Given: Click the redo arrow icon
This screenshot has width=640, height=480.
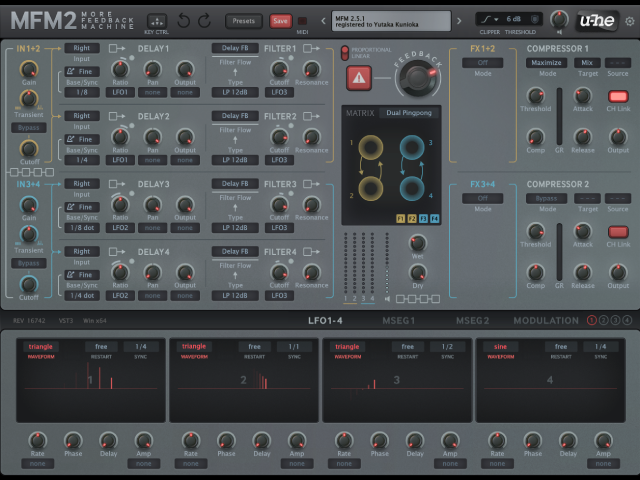Looking at the screenshot, I should pos(204,20).
